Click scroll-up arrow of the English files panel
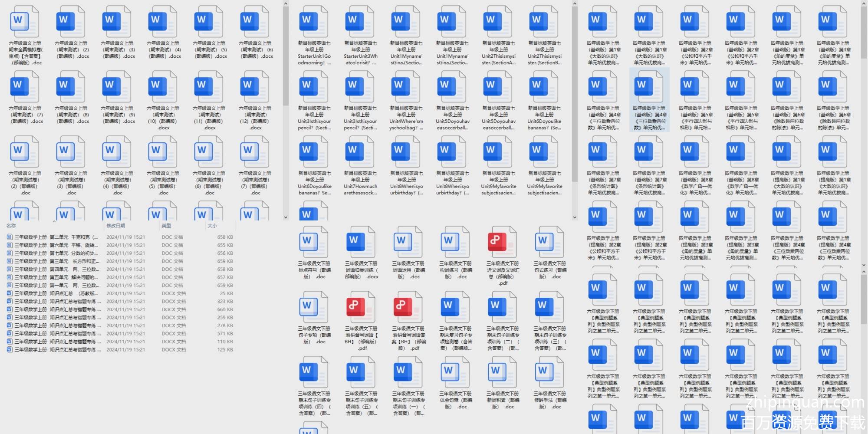The width and height of the screenshot is (868, 434). (x=575, y=4)
